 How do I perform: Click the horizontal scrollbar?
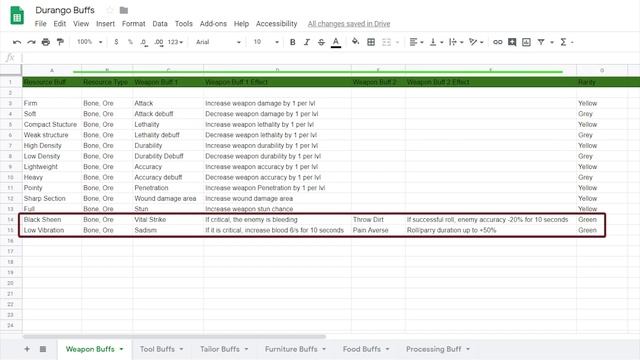tap(174, 337)
